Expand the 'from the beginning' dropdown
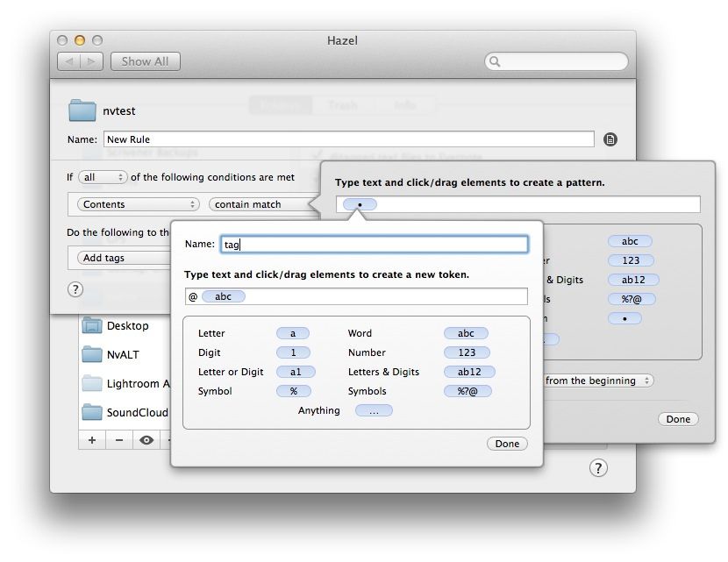 tap(598, 381)
